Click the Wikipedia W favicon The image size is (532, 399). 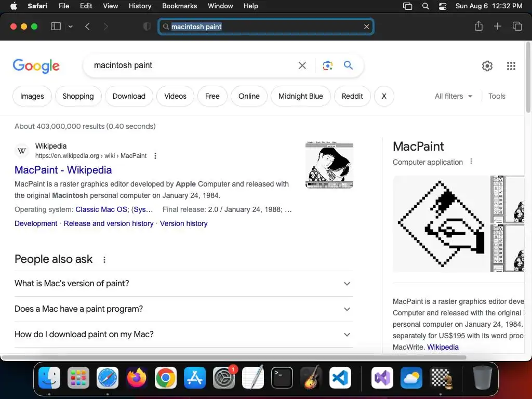[22, 151]
